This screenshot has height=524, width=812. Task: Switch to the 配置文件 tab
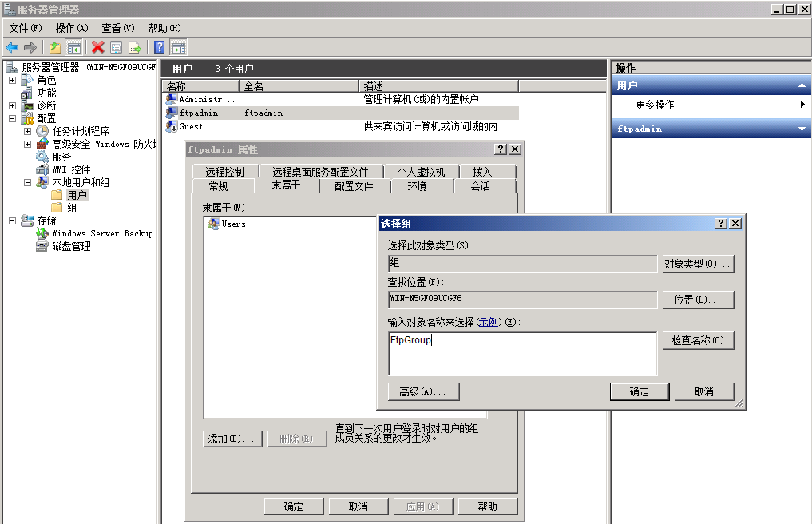pos(355,186)
